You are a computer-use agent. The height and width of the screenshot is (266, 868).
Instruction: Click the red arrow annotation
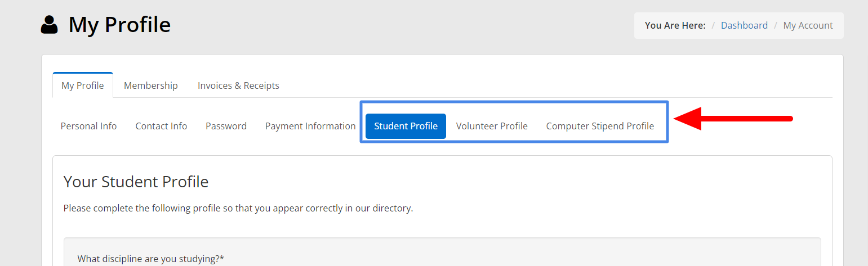[732, 118]
